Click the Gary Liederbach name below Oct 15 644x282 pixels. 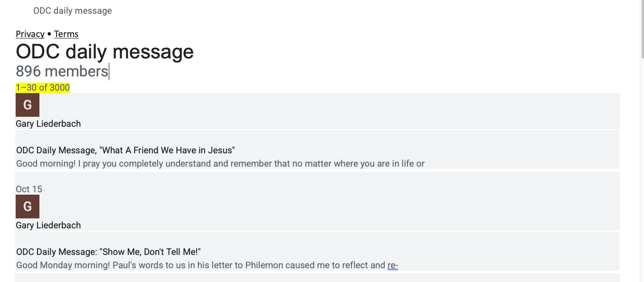pyautogui.click(x=48, y=225)
